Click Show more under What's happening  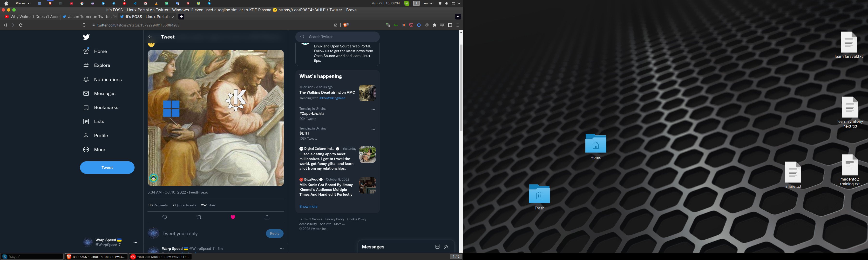tap(308, 206)
